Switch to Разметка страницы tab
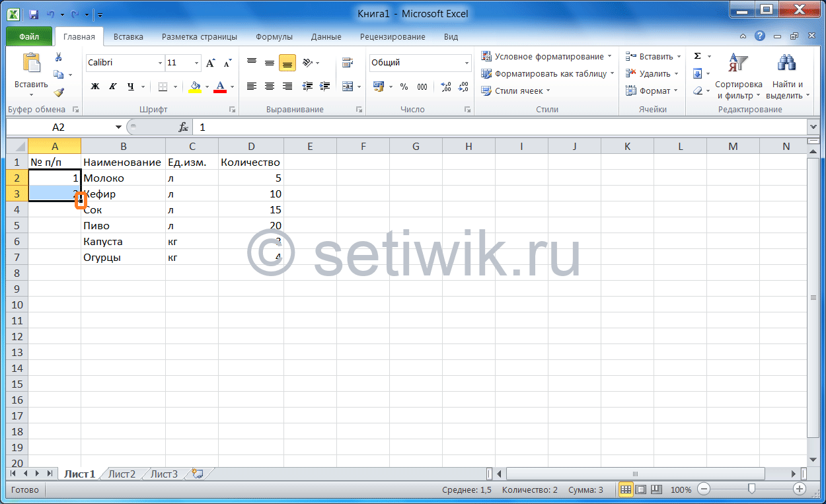826x504 pixels. pos(200,37)
